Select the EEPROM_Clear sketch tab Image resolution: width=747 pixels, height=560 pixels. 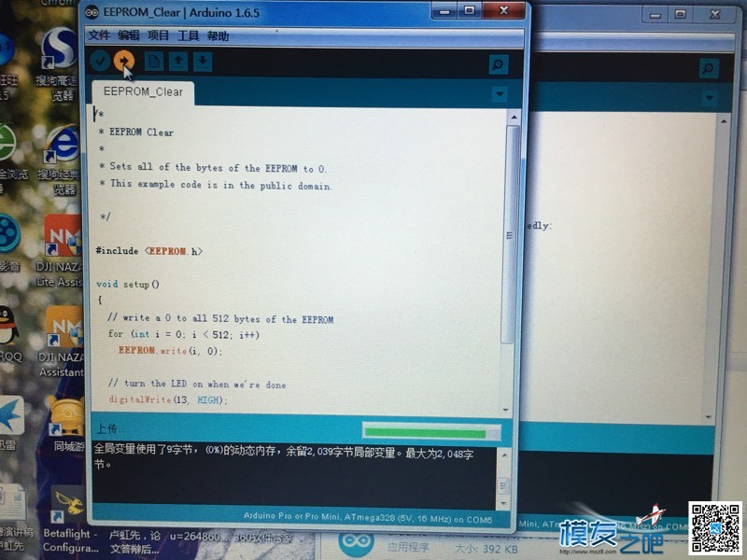tap(143, 91)
